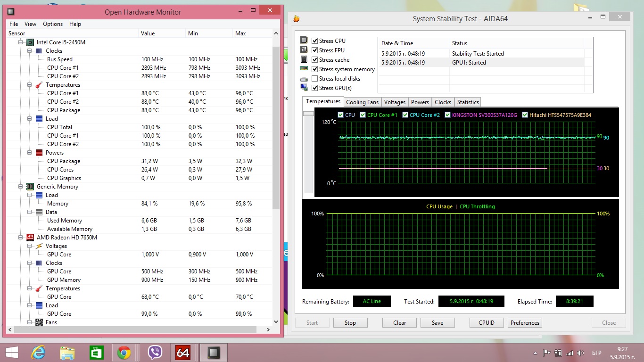Open Viber from the taskbar

coord(155,353)
